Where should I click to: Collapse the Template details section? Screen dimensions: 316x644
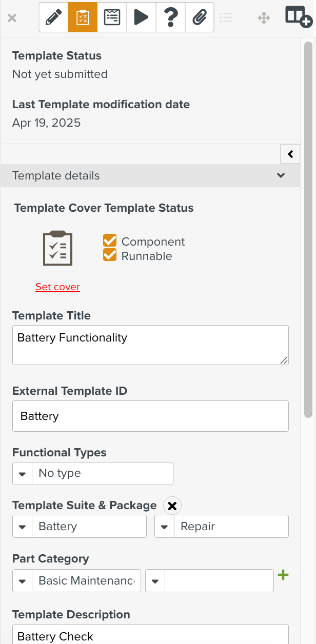point(281,175)
